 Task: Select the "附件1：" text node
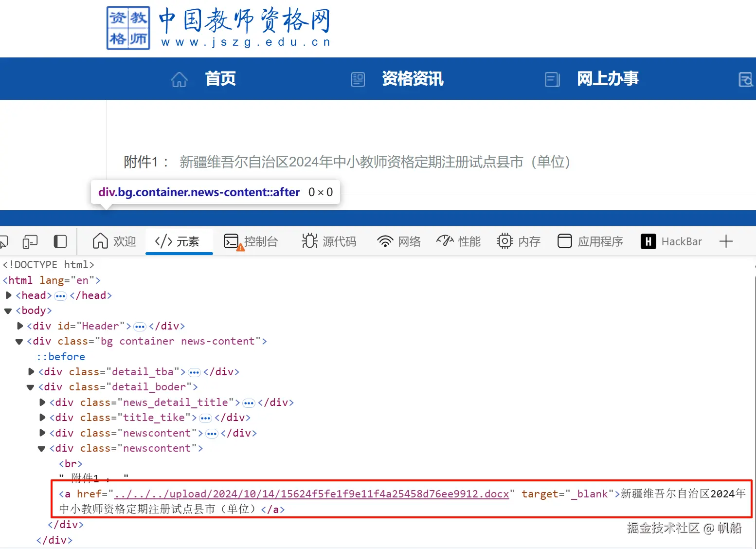[x=94, y=478]
